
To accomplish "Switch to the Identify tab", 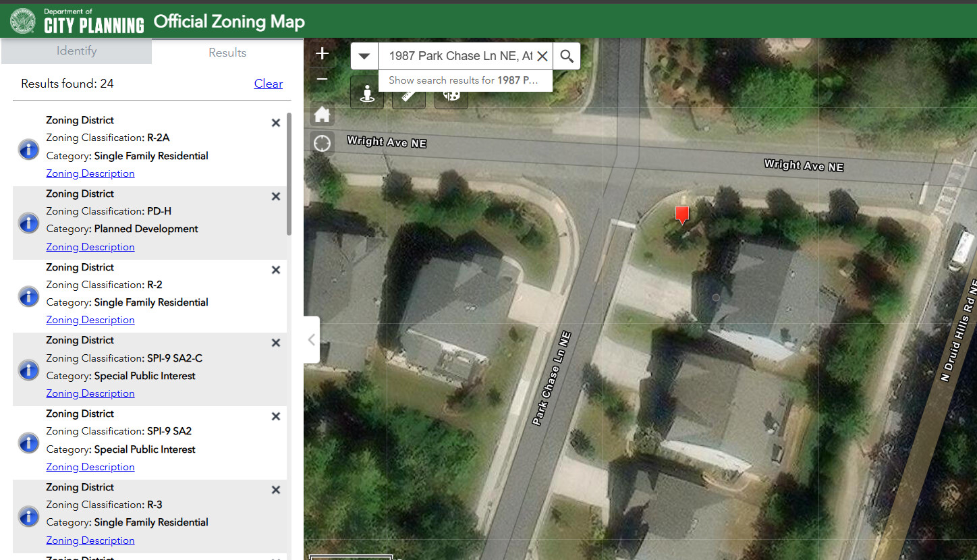I will click(x=76, y=51).
